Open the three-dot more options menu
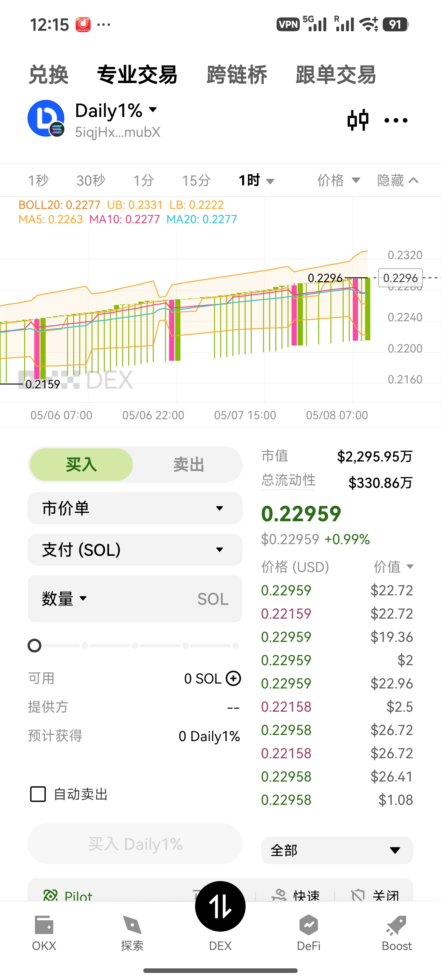Viewport: 441px width, 980px height. 396,121
